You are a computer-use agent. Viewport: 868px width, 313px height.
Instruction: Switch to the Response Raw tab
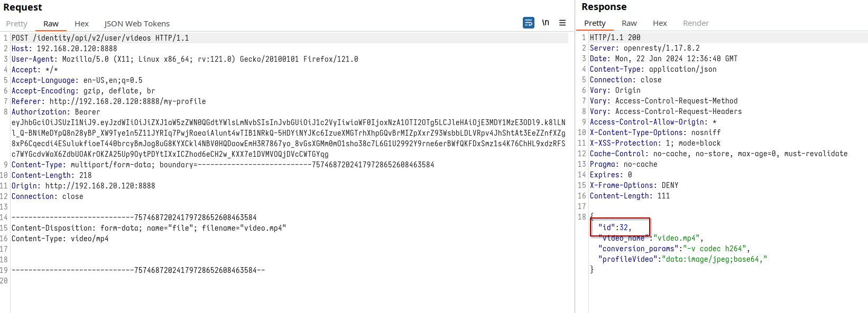tap(629, 23)
